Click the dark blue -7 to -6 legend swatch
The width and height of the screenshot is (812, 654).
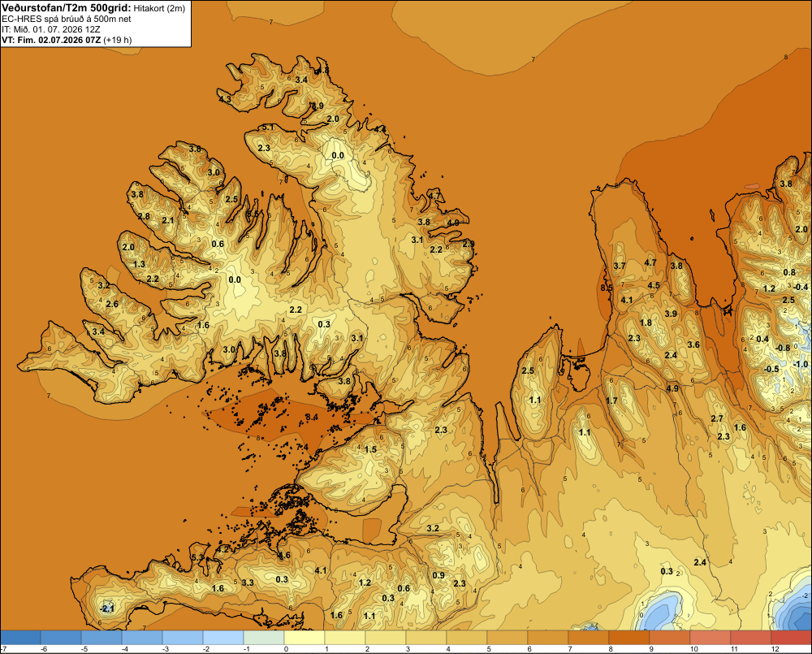(x=21, y=638)
